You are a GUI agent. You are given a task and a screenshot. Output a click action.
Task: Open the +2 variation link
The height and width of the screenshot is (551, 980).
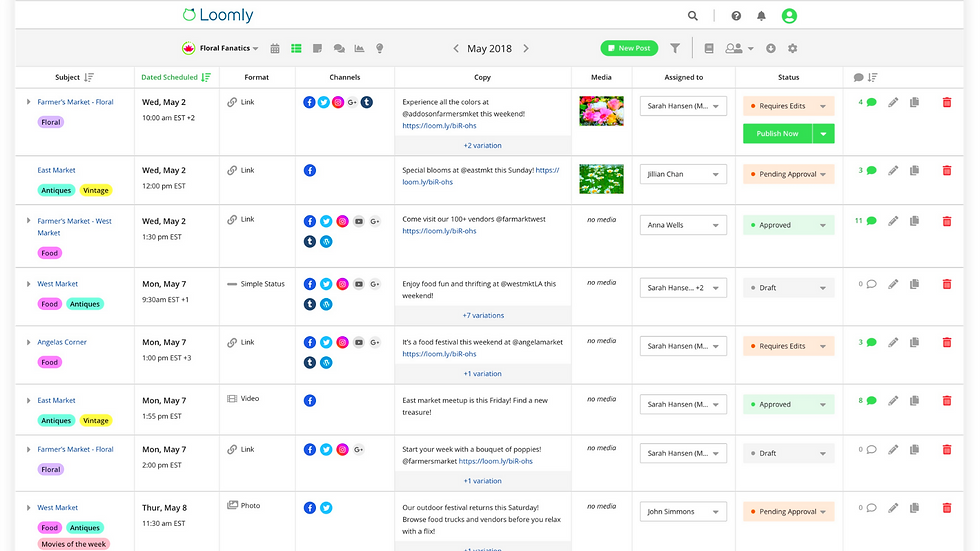click(x=482, y=146)
